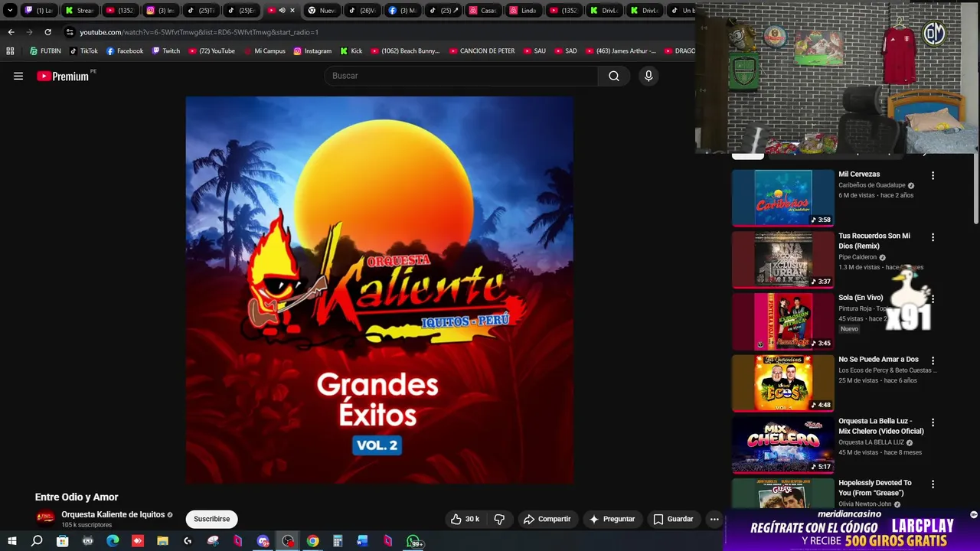This screenshot has height=551, width=980.
Task: Open the FUTBIN bookmark
Action: (x=45, y=51)
